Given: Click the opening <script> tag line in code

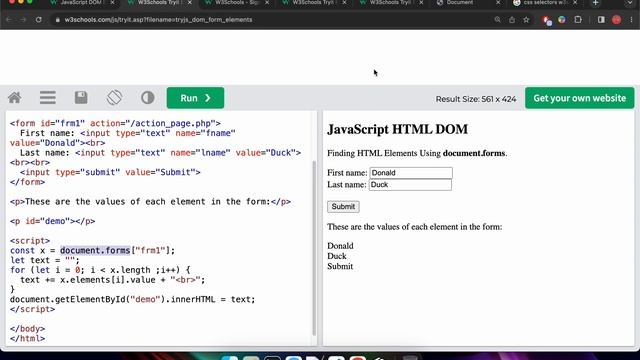Looking at the screenshot, I should click(30, 240).
